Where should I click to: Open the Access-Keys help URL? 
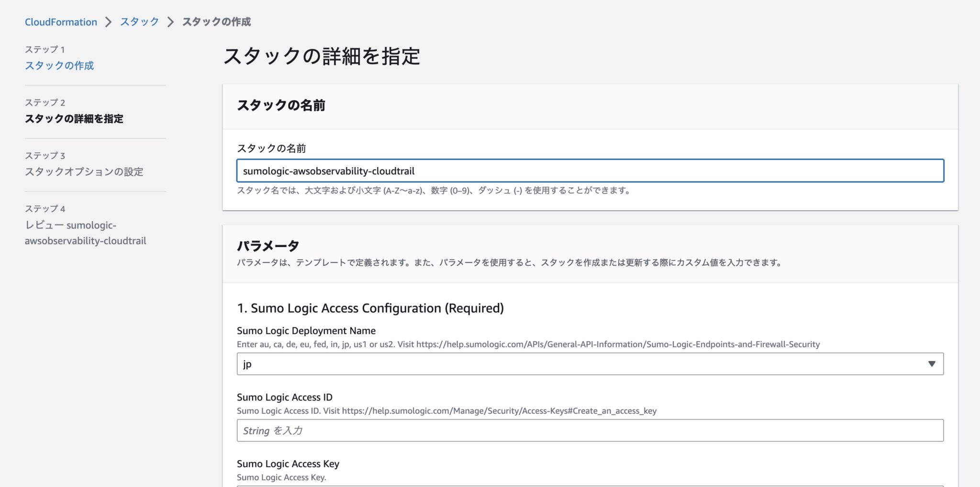click(498, 410)
